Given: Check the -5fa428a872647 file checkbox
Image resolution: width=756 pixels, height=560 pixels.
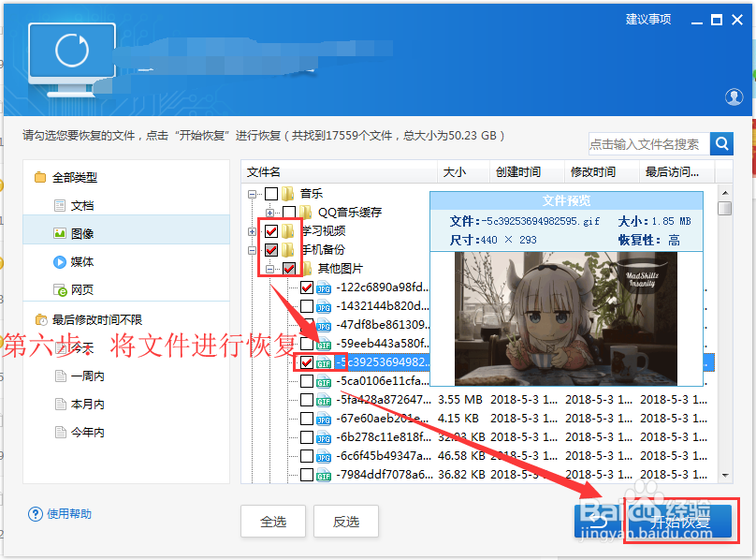Looking at the screenshot, I should point(307,400).
